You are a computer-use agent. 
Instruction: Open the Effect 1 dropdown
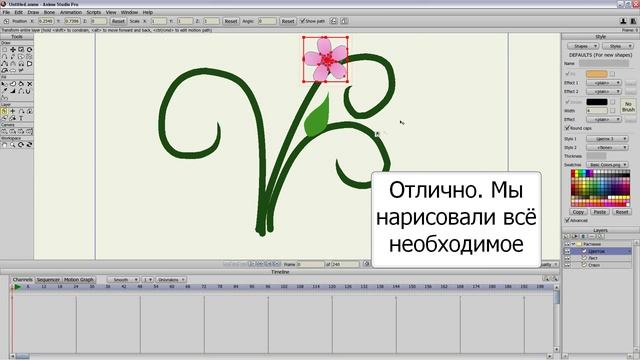pyautogui.click(x=604, y=83)
